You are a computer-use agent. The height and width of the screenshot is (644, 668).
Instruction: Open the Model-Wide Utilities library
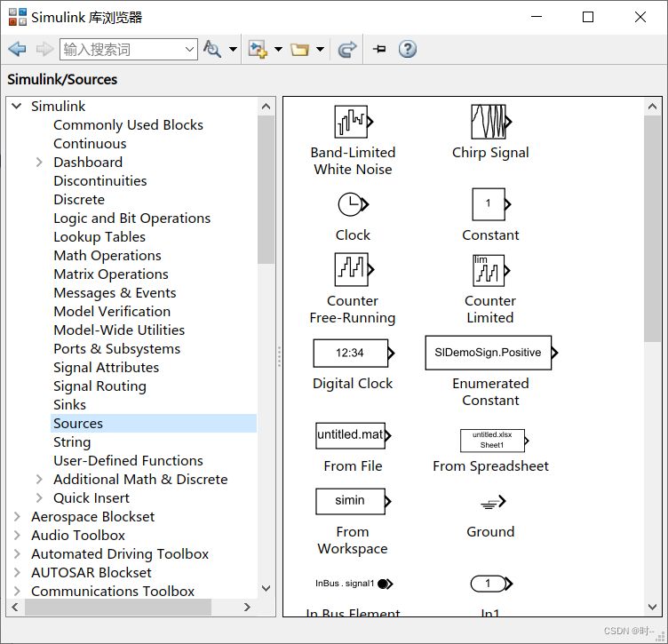(119, 330)
